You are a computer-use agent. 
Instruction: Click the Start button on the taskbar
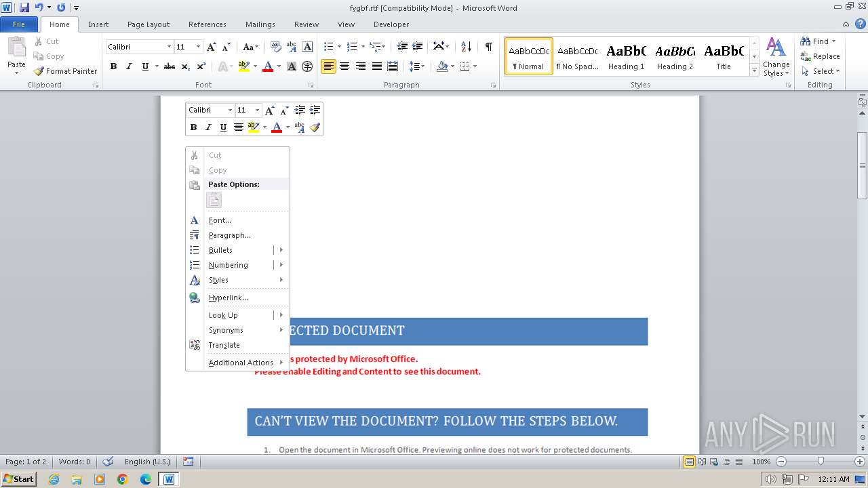pos(18,479)
